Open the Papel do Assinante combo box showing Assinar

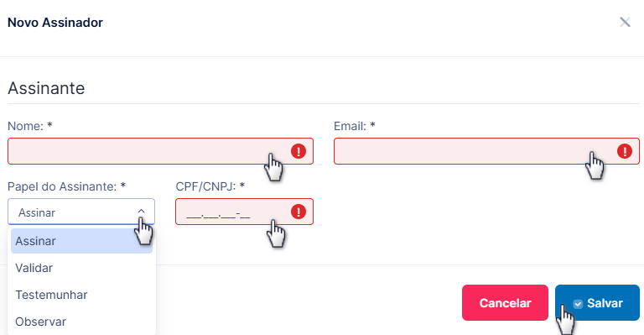[81, 212]
